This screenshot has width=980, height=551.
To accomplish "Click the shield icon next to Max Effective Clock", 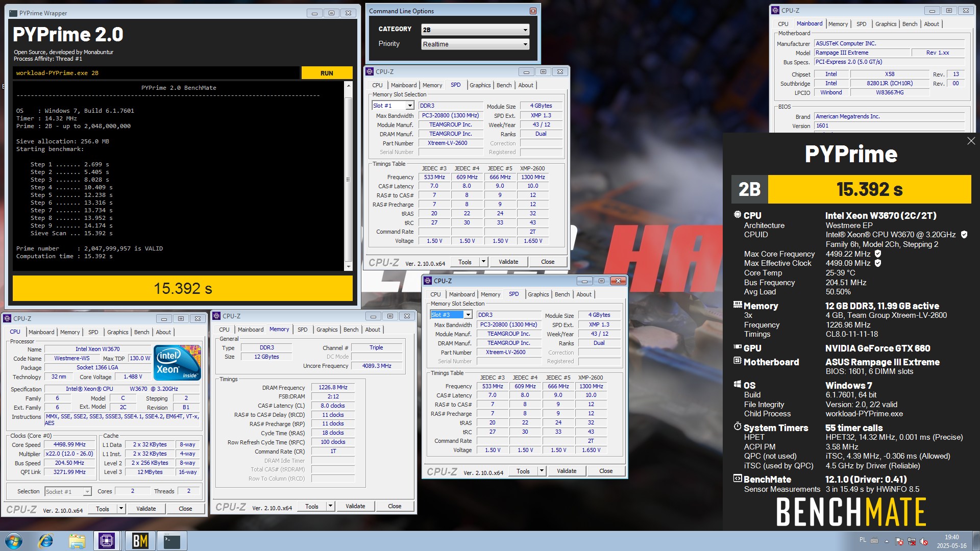I will (x=878, y=263).
